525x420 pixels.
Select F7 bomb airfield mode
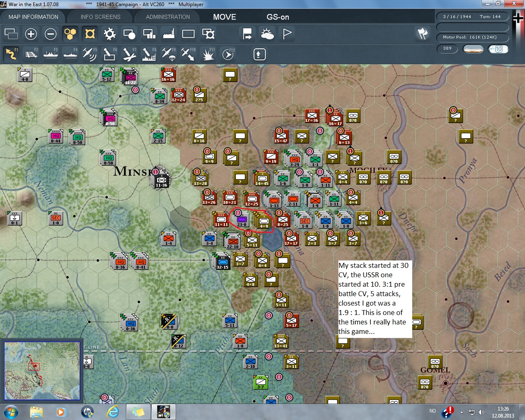tap(129, 54)
